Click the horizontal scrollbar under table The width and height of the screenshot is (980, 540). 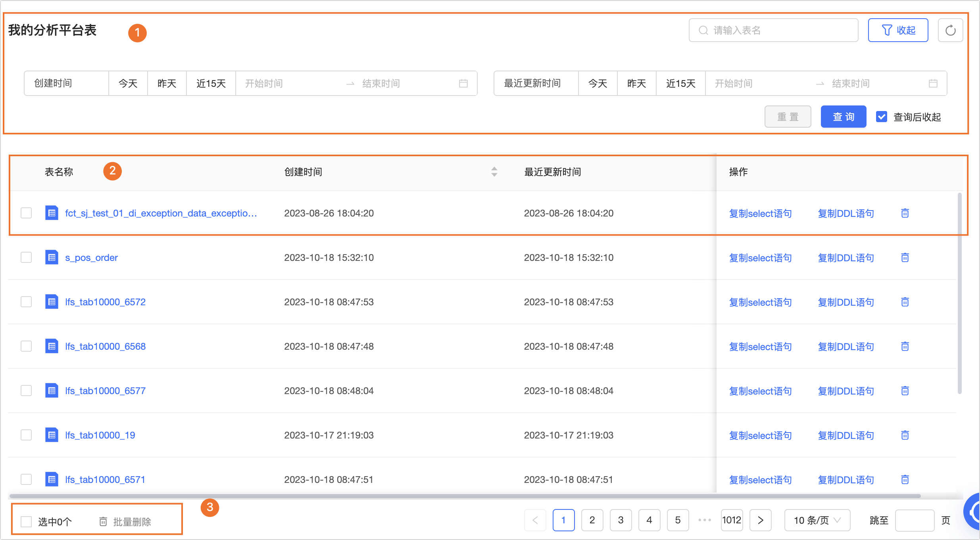tap(464, 496)
